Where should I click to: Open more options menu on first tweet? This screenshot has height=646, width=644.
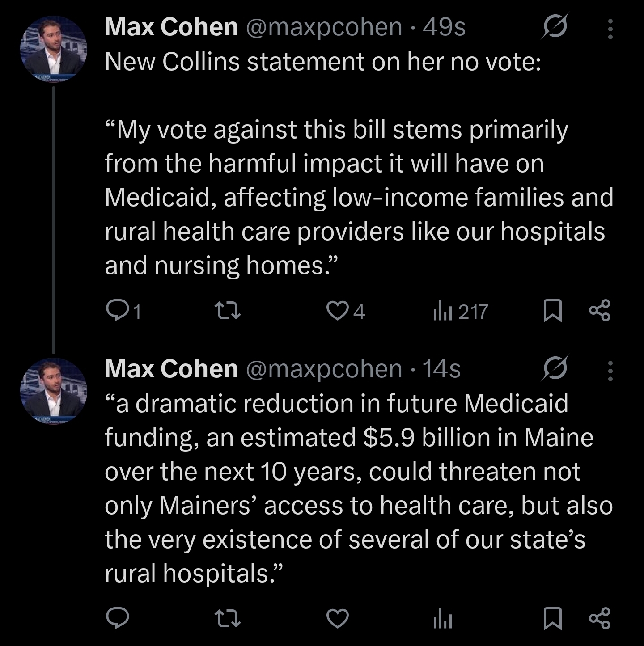point(610,29)
